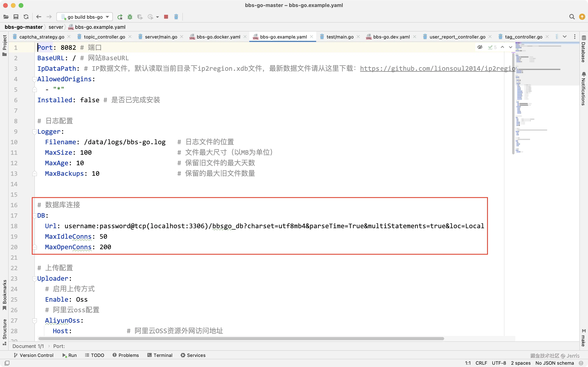The height and width of the screenshot is (367, 588).
Task: Toggle the reader mode eye icon
Action: (480, 47)
